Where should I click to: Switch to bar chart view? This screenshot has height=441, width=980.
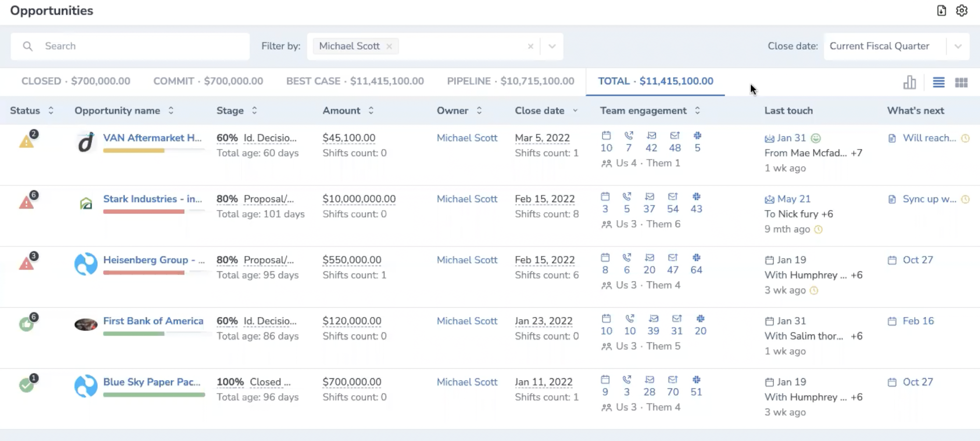(909, 82)
